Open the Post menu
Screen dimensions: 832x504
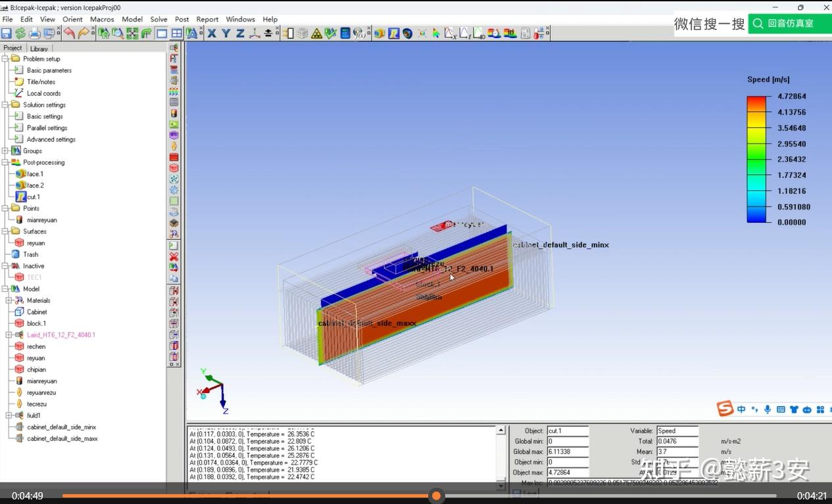pos(182,19)
